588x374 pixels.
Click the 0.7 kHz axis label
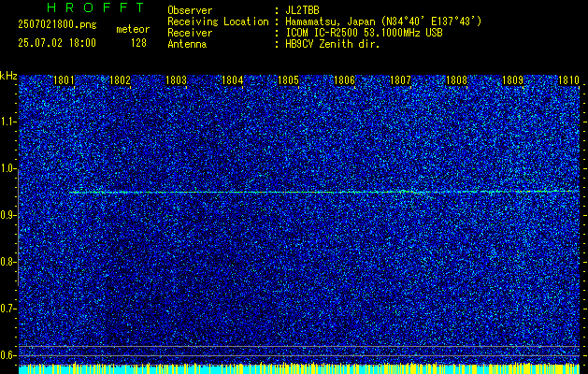coord(8,309)
